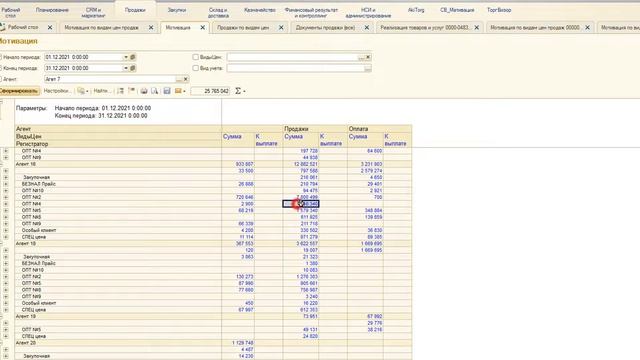Open the calendar picker for Конец периода
This screenshot has height=360, width=640.
coord(133,68)
